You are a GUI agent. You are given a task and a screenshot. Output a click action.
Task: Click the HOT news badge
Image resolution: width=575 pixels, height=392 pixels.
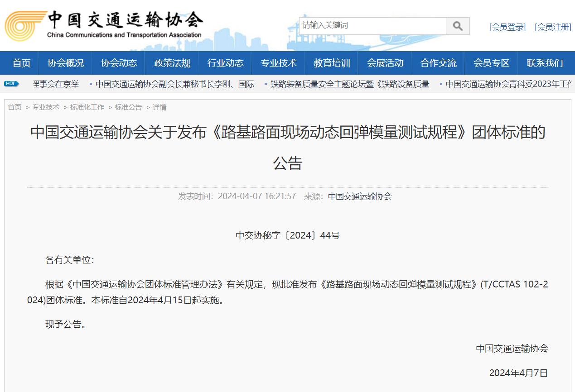tap(11, 84)
